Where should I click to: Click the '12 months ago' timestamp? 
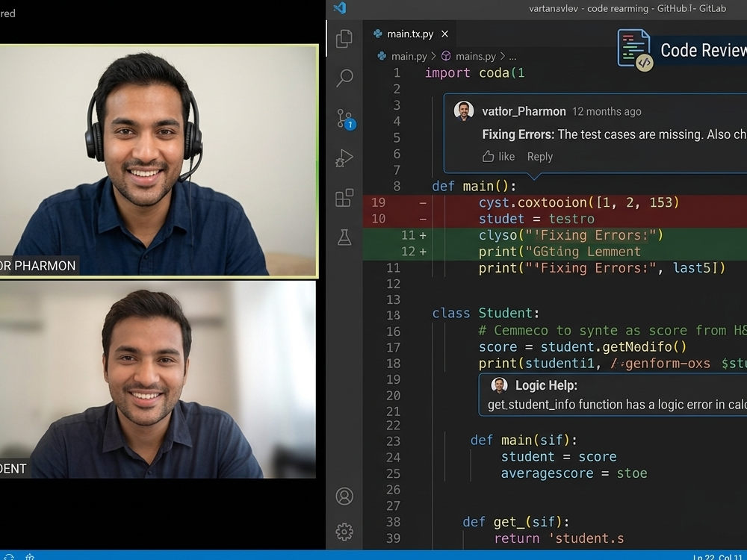607,111
